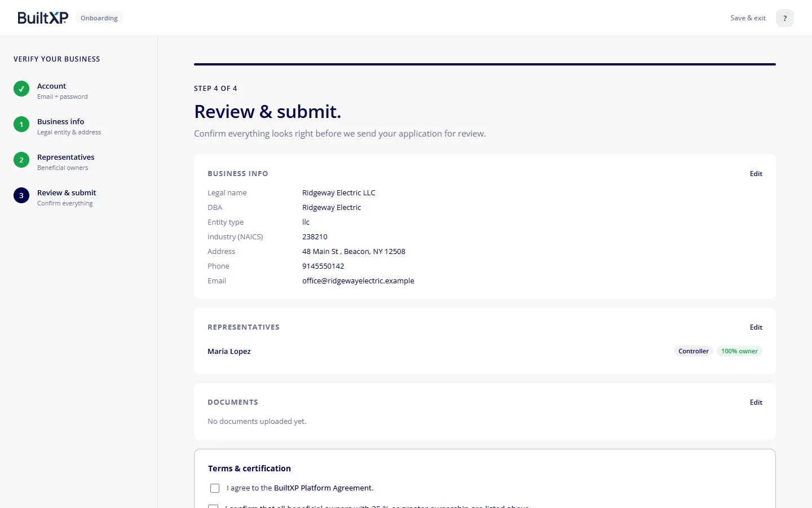Click the green checkmark Account step icon
This screenshot has height=508, width=812.
(21, 89)
